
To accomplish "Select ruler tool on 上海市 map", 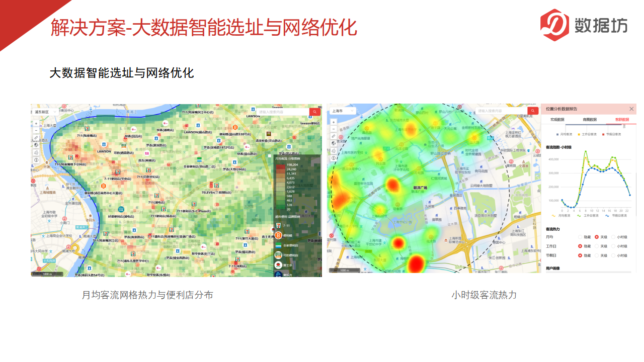I will click(334, 136).
